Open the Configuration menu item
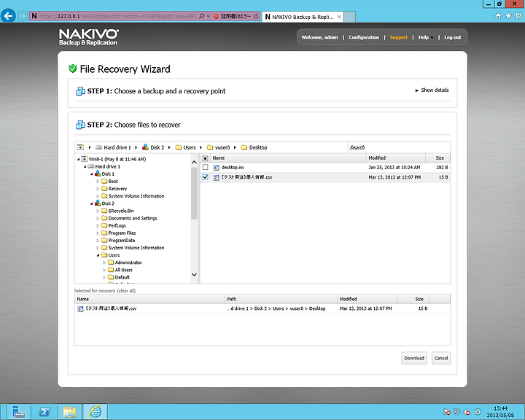Image resolution: width=525 pixels, height=420 pixels. coord(364,37)
